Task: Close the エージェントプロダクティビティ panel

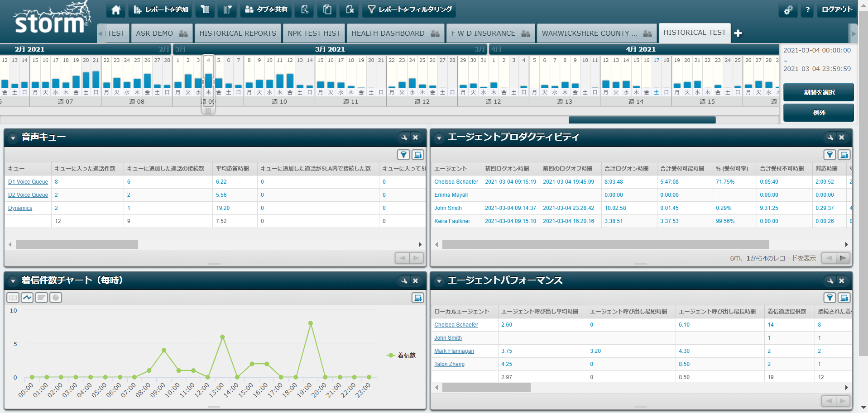Action: (x=842, y=138)
